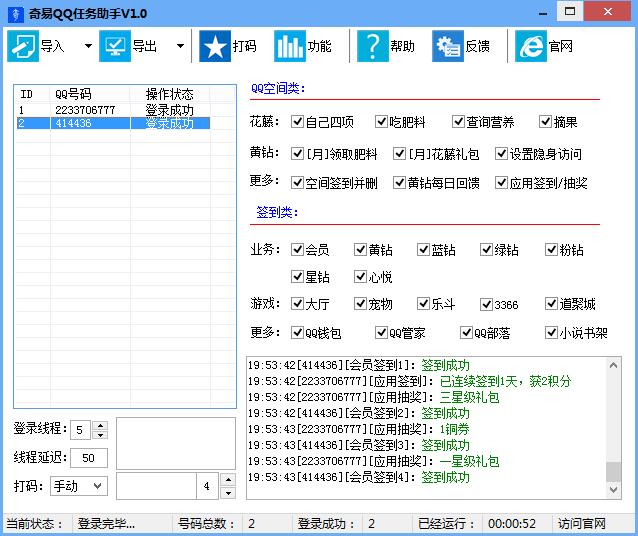The height and width of the screenshot is (536, 638).
Task: Click the QQ号码 column header
Action: click(x=90, y=94)
